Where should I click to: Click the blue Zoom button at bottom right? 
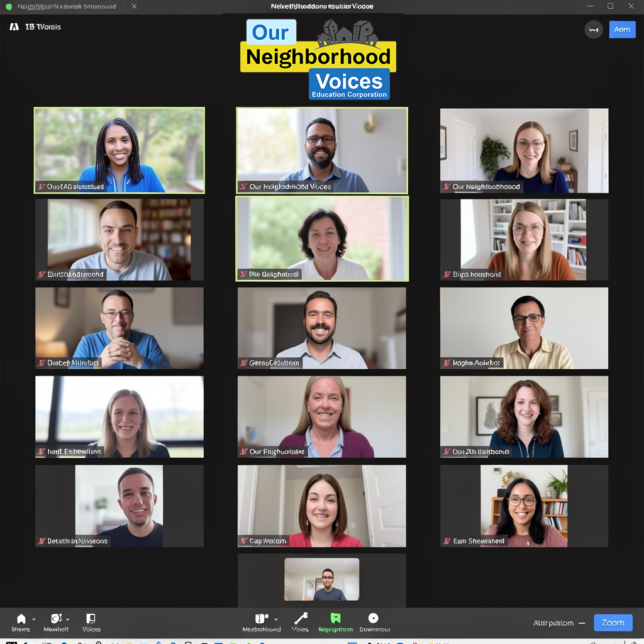(613, 623)
